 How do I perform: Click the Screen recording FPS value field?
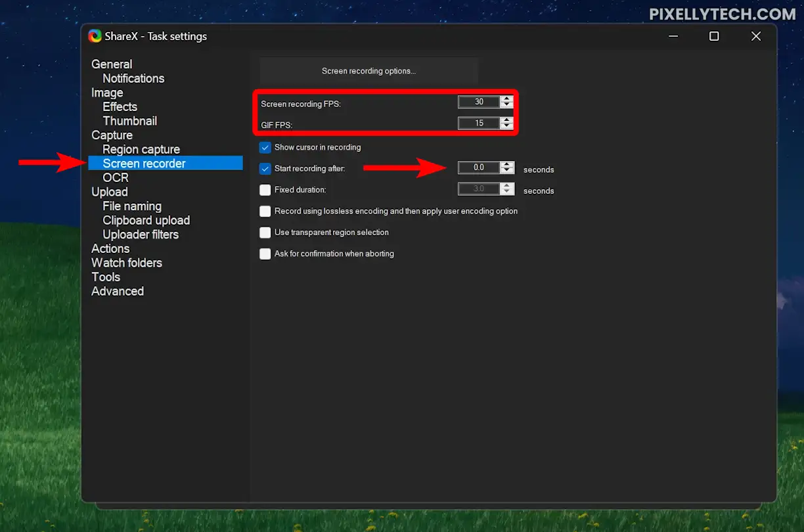pyautogui.click(x=479, y=102)
